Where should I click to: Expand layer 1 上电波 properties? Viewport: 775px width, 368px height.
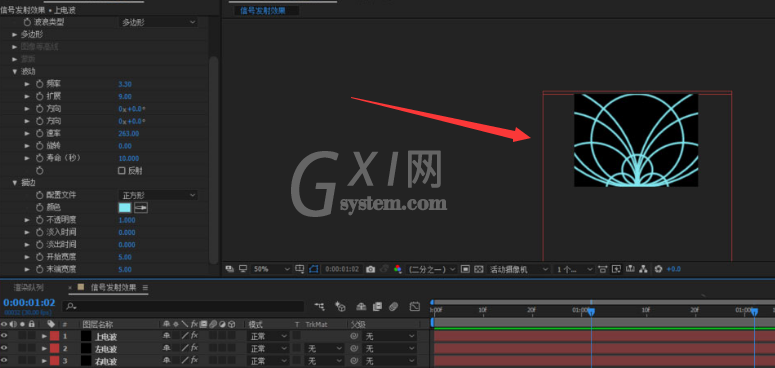point(44,336)
